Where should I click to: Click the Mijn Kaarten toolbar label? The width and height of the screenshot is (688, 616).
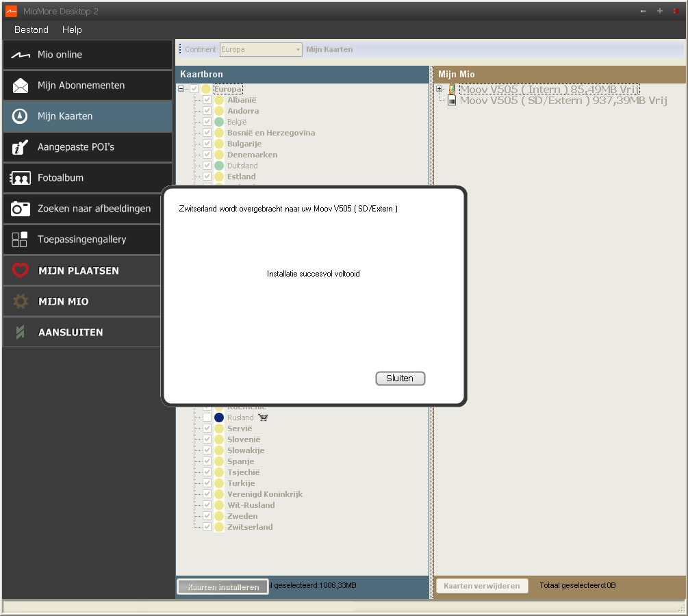point(329,49)
